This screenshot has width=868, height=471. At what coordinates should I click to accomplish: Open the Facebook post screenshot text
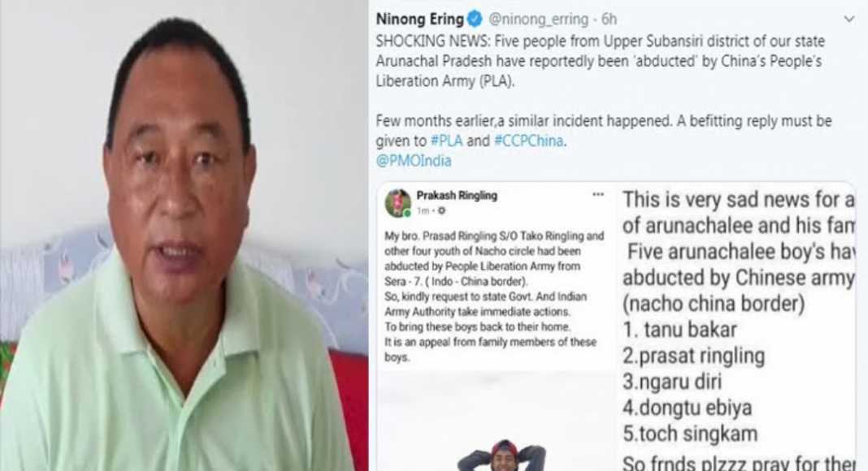point(494,296)
